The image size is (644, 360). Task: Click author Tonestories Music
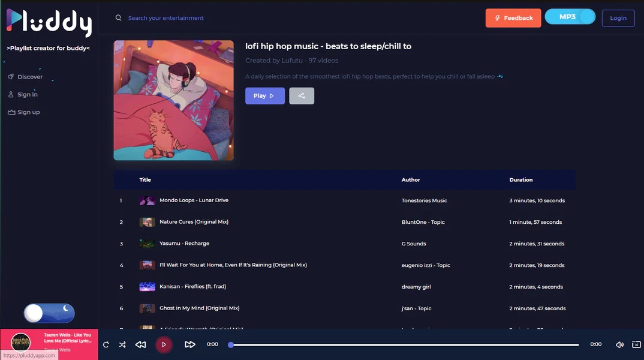click(x=425, y=200)
